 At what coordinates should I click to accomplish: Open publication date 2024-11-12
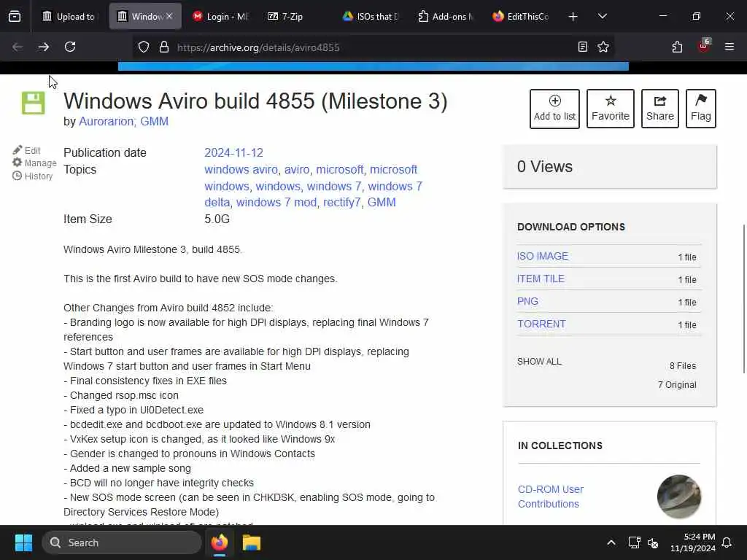[233, 152]
